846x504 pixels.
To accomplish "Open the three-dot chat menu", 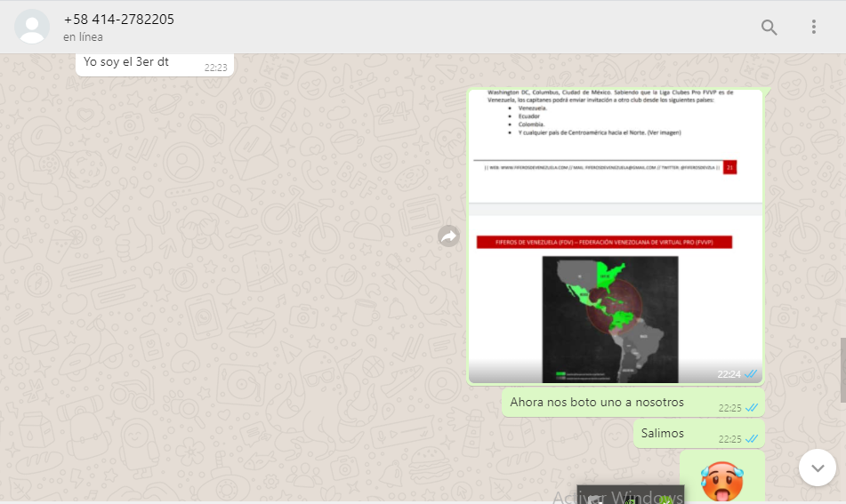I will [x=814, y=27].
